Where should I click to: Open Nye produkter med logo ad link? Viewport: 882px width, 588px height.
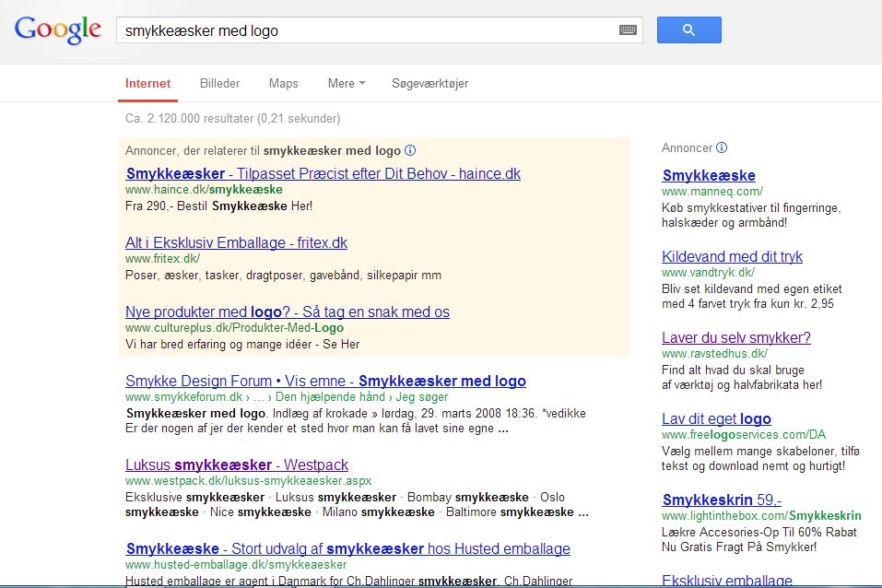tap(288, 312)
